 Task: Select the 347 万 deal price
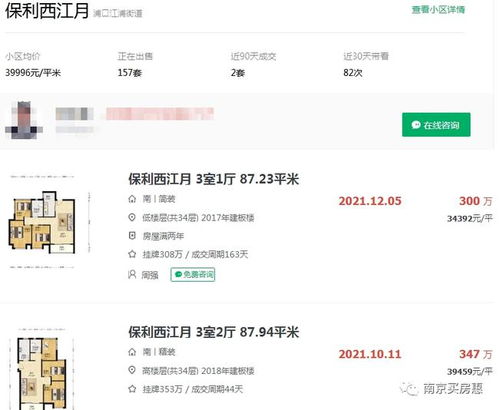click(476, 354)
